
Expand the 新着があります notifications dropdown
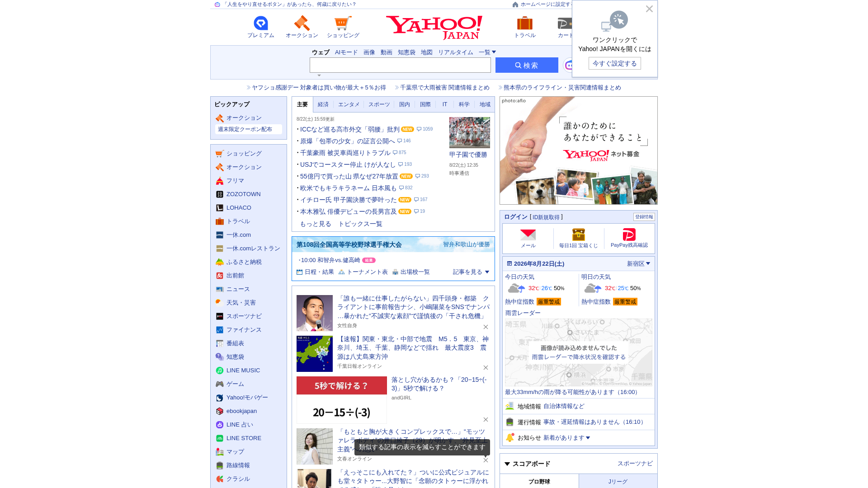[566, 438]
